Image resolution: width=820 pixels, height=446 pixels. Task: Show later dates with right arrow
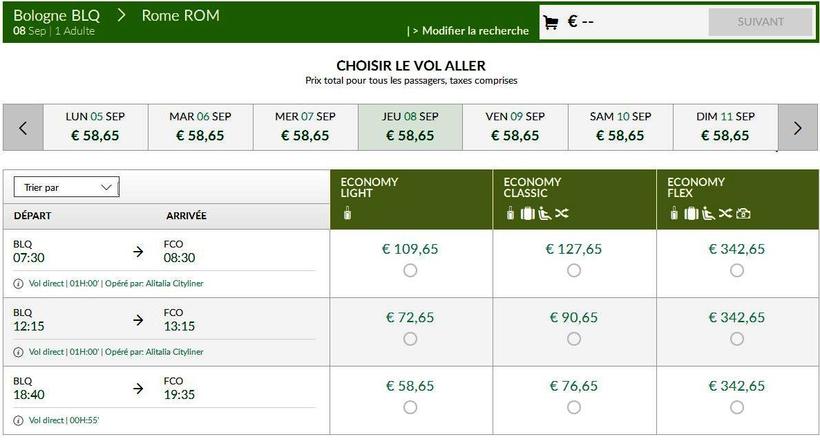coord(797,128)
